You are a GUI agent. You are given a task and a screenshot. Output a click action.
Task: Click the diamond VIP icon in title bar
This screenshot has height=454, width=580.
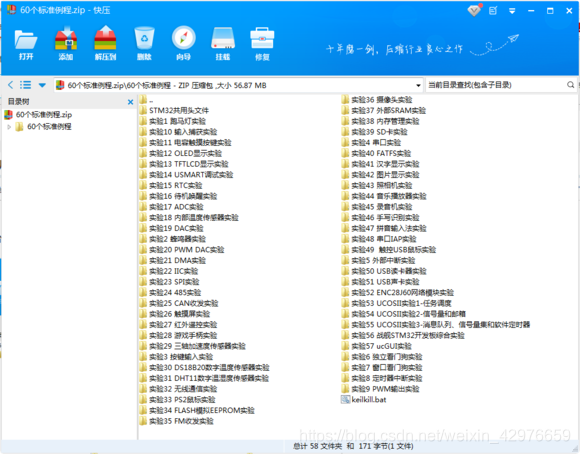tap(474, 10)
